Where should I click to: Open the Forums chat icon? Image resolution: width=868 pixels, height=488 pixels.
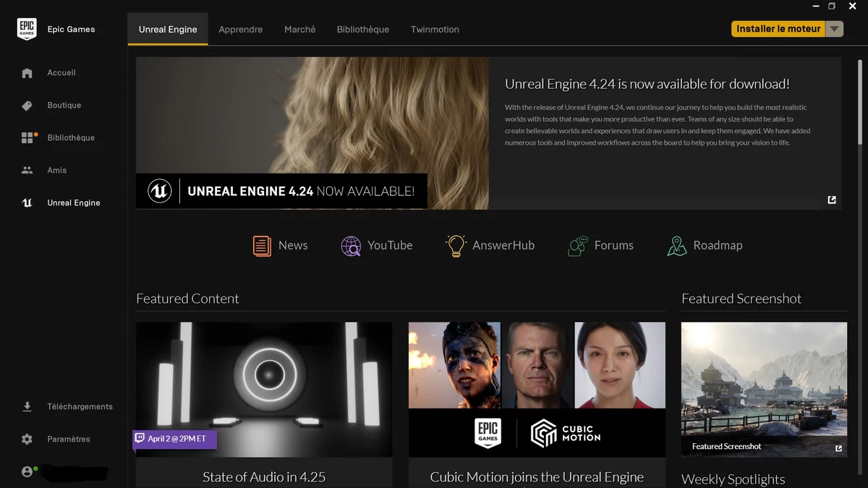click(578, 246)
